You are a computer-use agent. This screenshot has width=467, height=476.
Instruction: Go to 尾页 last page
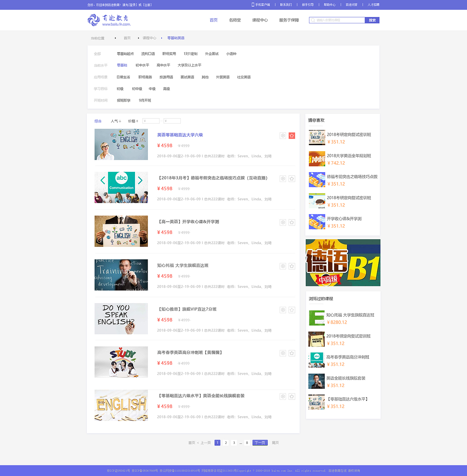275,443
